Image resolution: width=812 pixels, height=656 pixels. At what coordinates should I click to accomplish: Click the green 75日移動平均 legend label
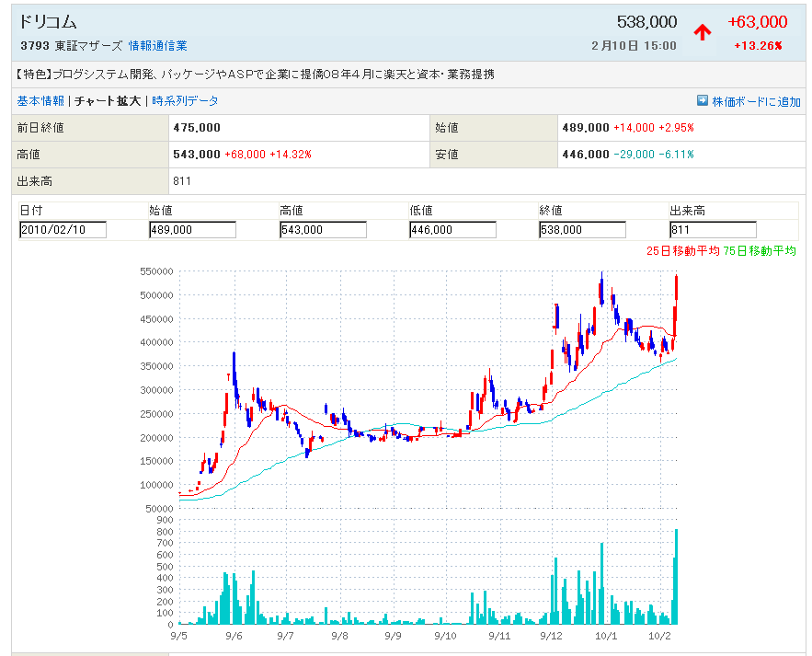coord(760,250)
